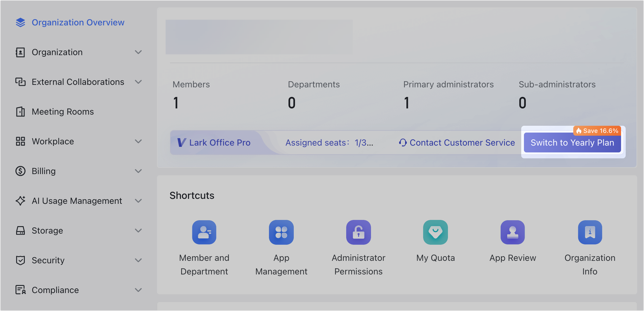Expand the Workplace menu chevron

point(138,141)
